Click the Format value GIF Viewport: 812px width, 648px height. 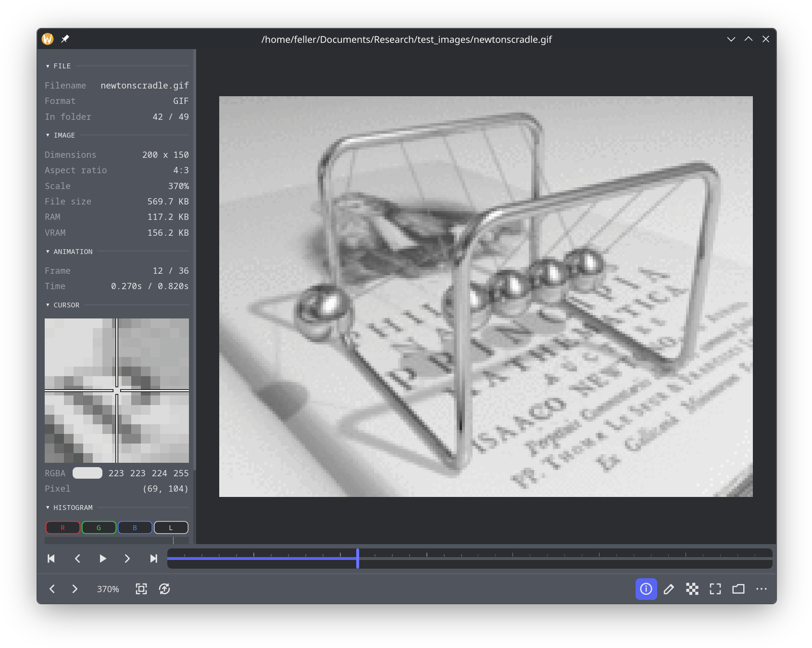tap(181, 101)
